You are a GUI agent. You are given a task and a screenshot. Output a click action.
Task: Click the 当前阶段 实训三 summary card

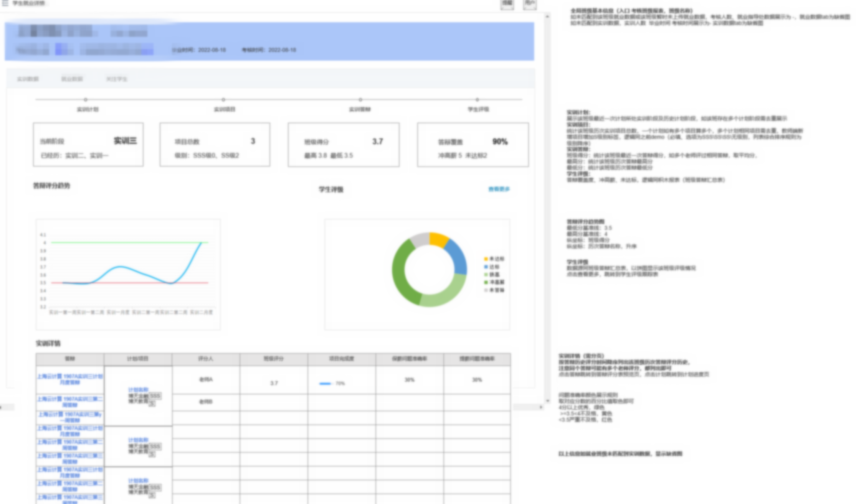click(x=88, y=145)
